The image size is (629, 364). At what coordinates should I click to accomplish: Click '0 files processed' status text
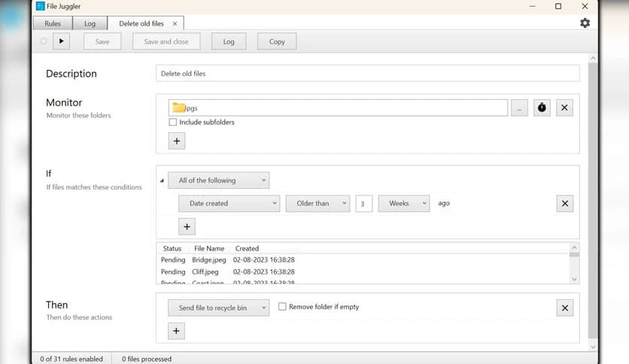(x=147, y=359)
